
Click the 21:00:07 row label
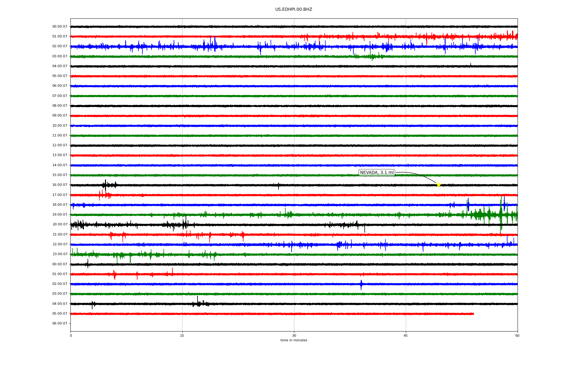[x=60, y=235]
